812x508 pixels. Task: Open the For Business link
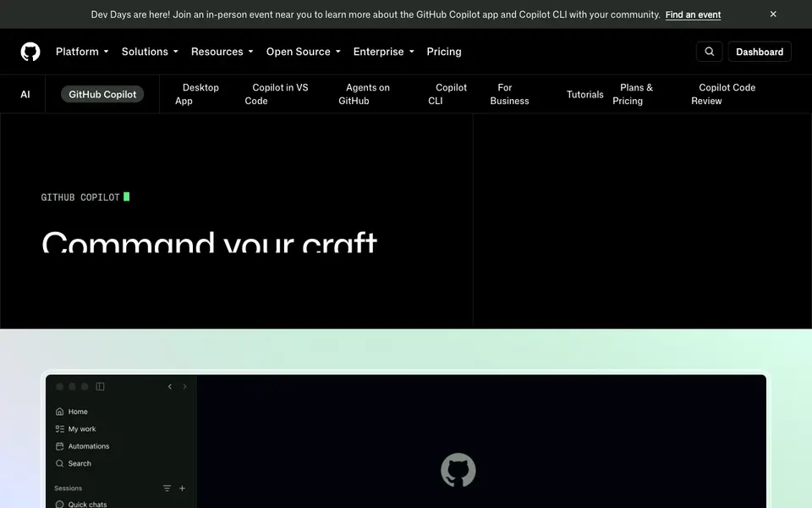[x=509, y=94]
